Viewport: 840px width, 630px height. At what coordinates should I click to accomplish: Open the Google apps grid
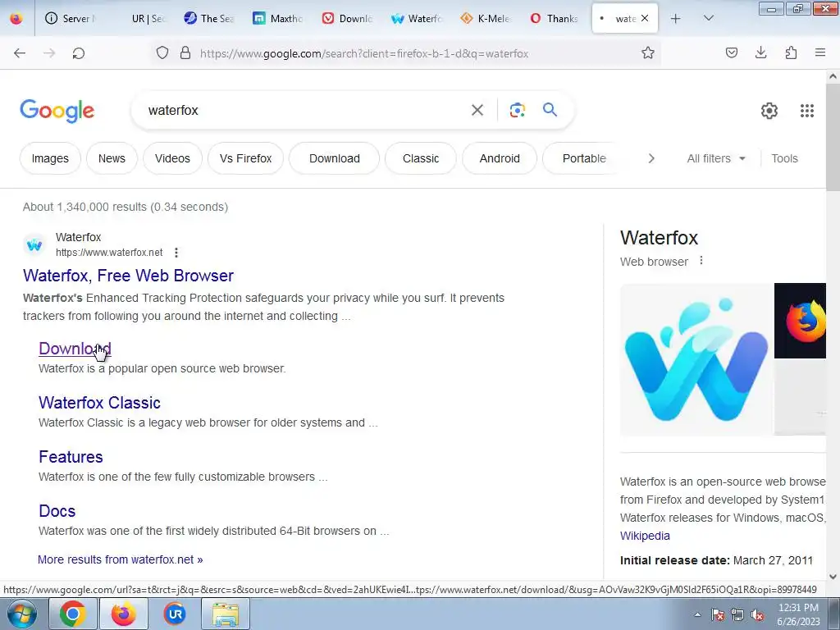click(x=807, y=111)
